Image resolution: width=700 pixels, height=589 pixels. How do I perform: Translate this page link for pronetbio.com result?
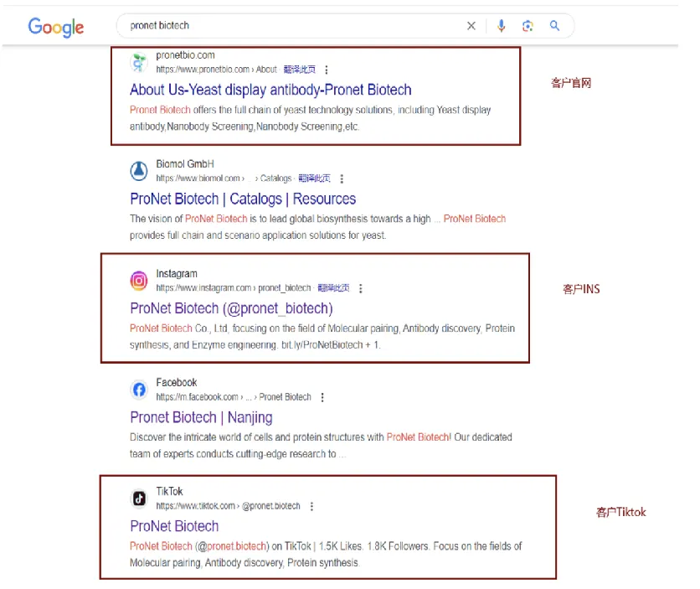[299, 70]
